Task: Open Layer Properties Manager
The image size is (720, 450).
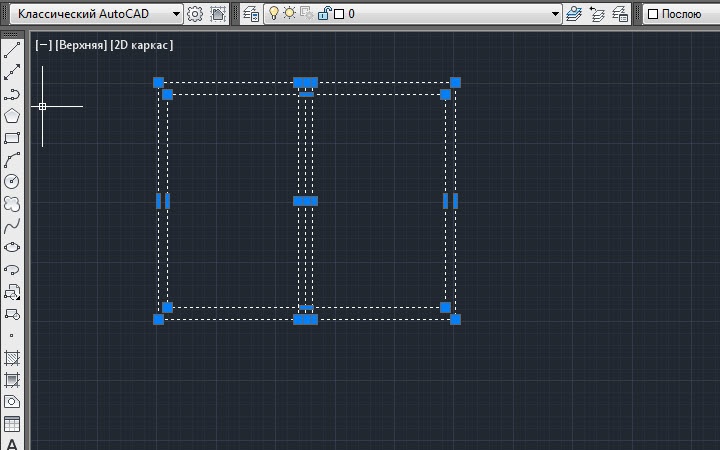Action: point(252,14)
